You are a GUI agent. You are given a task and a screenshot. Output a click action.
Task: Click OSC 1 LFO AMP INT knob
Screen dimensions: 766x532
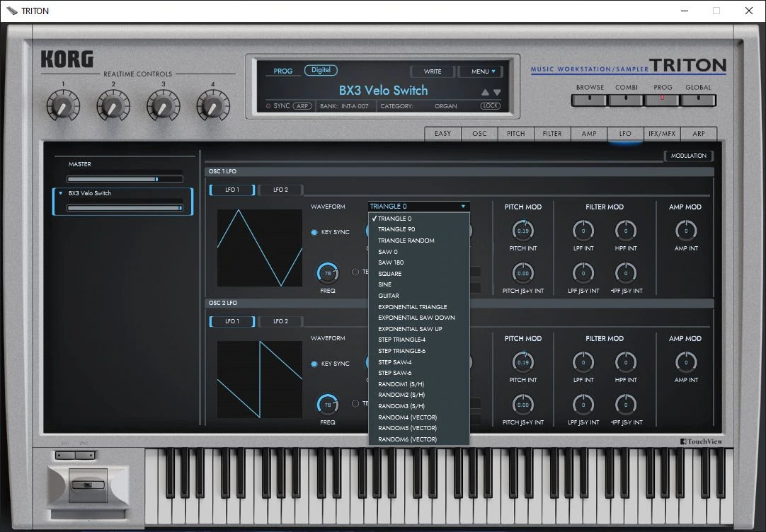[686, 231]
